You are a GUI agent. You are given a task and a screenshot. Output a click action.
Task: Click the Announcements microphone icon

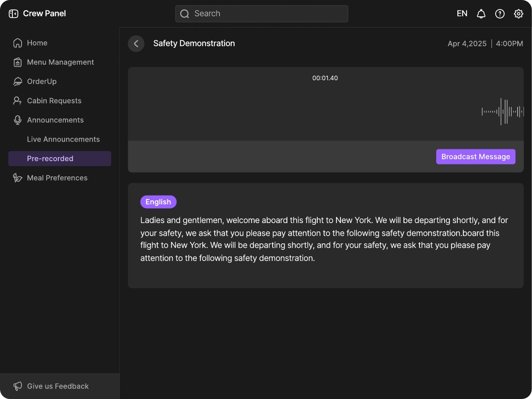(18, 120)
